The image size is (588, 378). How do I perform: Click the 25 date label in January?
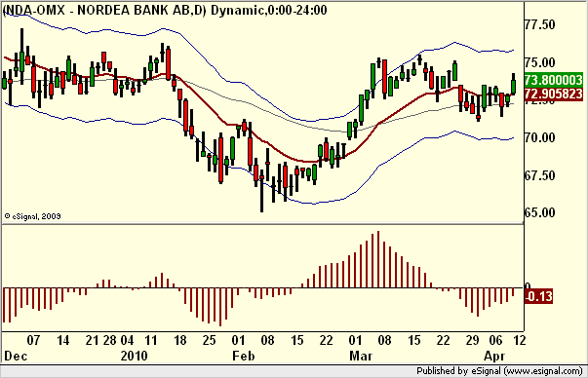(209, 340)
